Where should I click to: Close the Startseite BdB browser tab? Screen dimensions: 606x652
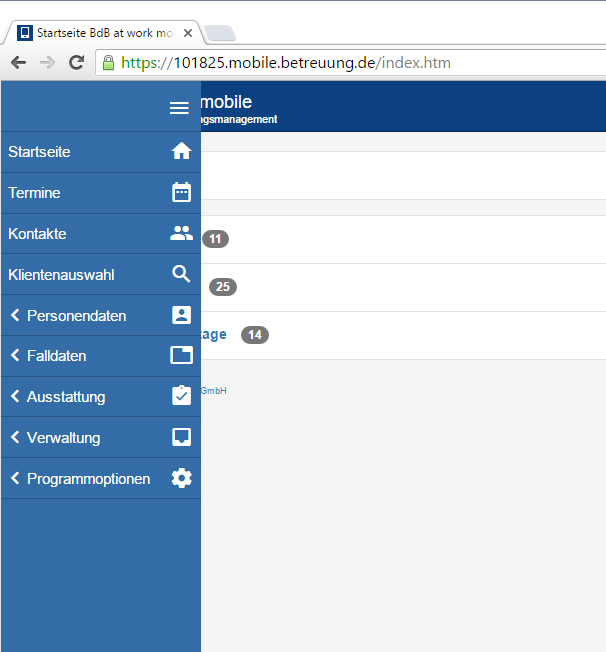point(188,33)
